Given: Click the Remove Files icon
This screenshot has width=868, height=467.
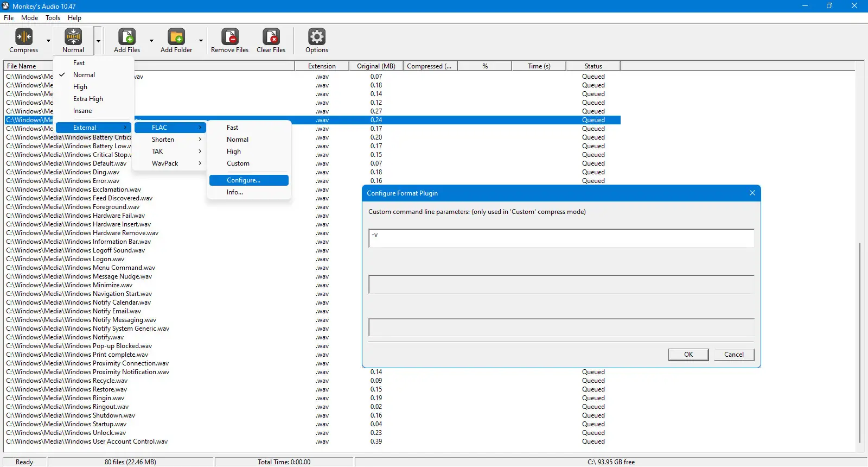Looking at the screenshot, I should (x=230, y=37).
